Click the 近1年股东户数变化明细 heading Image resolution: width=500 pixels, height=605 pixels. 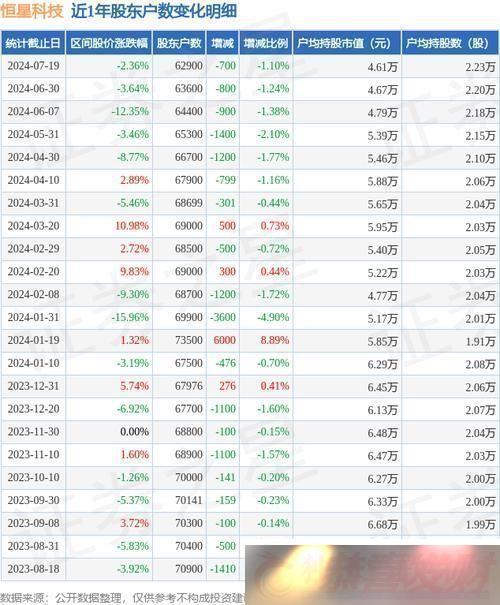[154, 10]
